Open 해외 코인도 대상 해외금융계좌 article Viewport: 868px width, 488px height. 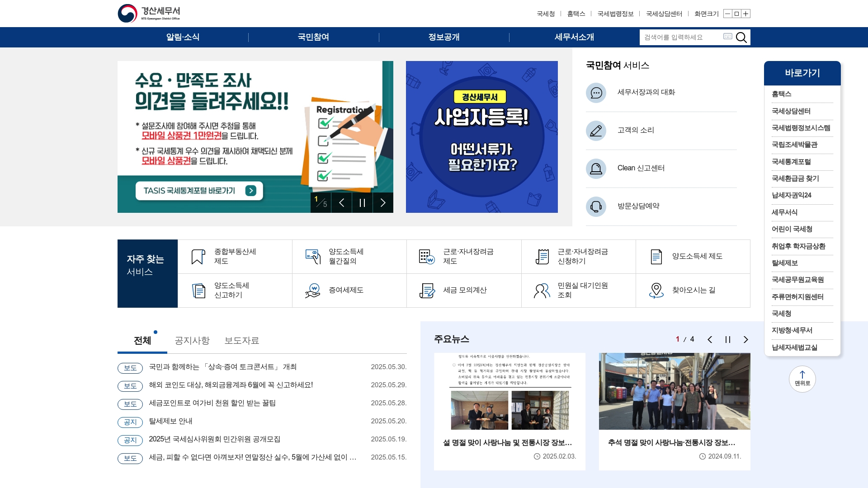tap(231, 385)
